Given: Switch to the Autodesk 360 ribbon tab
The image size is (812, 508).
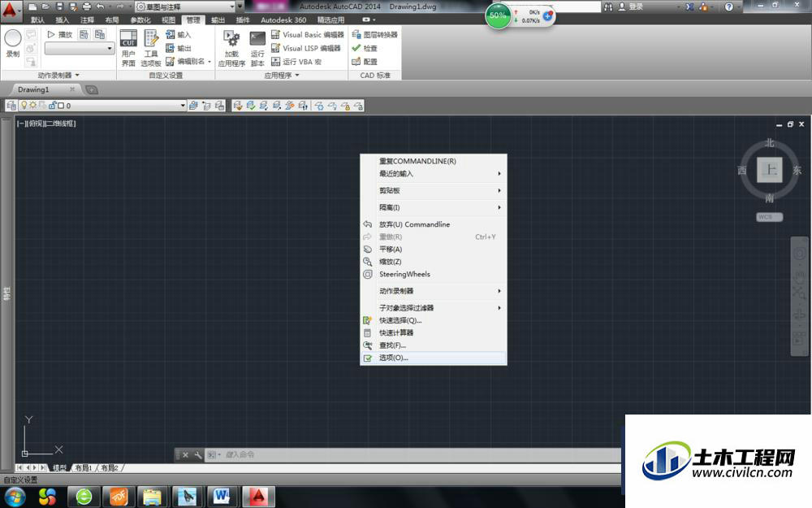Looking at the screenshot, I should [283, 20].
